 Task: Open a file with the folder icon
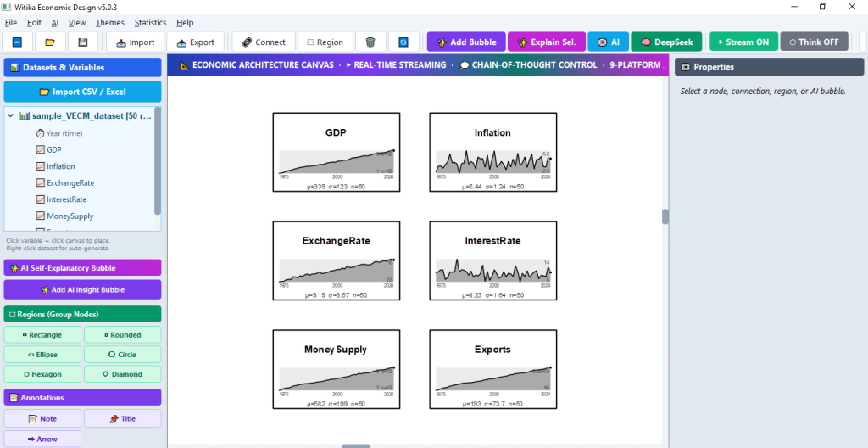(50, 42)
